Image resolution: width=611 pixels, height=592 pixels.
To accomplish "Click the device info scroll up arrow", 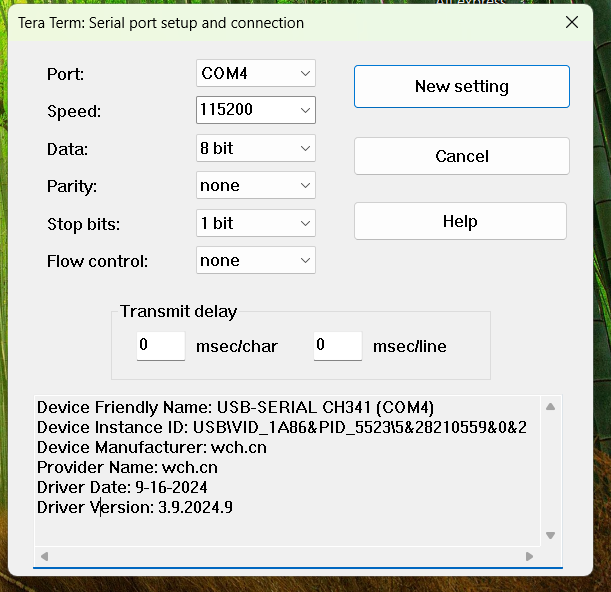I will pyautogui.click(x=550, y=407).
